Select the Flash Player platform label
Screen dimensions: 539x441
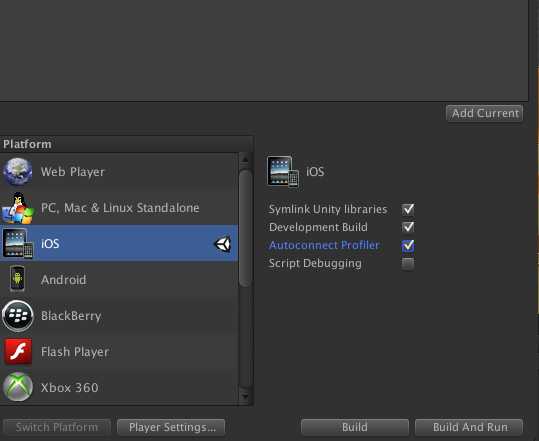(75, 352)
